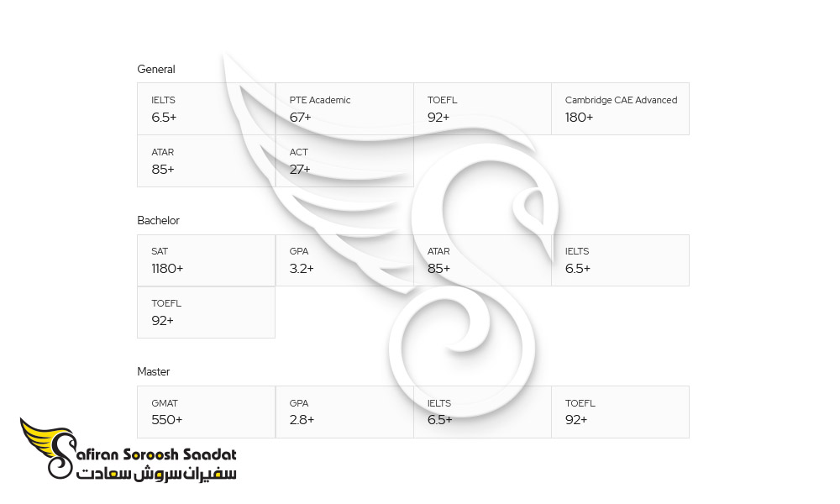Click the SAT 1180+ card
The image size is (840, 504).
207,260
